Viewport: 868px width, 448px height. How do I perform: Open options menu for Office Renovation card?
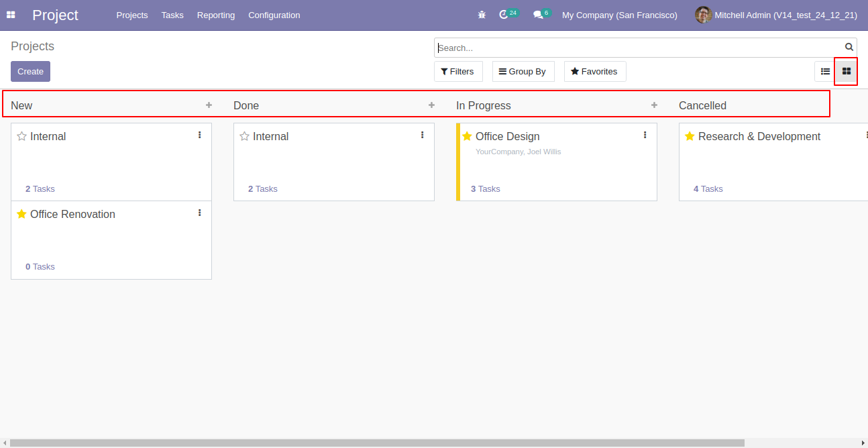click(199, 213)
